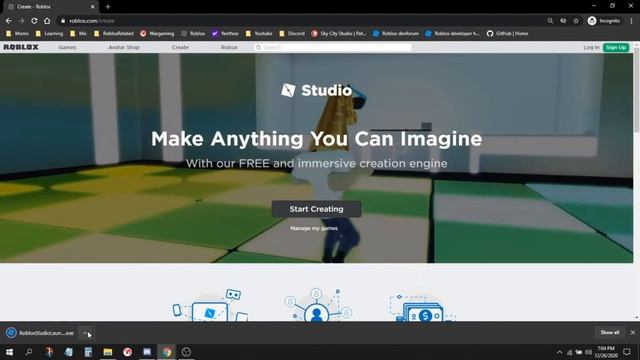Open the Learning bookmark folder
This screenshot has width=640, height=360.
pyautogui.click(x=49, y=33)
